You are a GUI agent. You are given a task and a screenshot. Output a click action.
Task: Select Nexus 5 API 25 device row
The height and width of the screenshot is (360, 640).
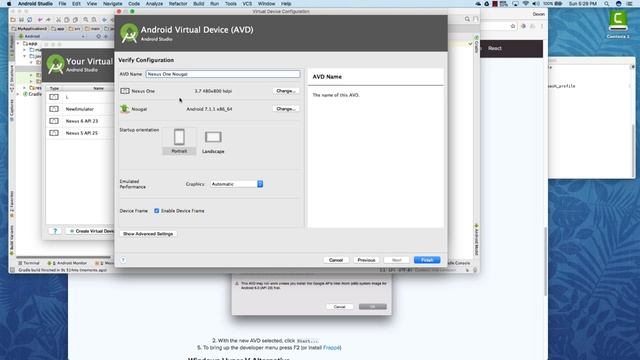[80, 133]
